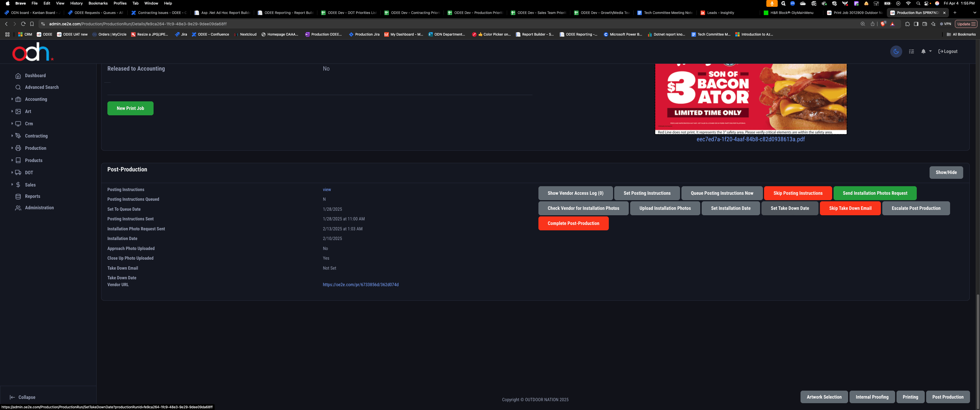Screen dimensions: 980x410
Task: Open Brave Leo AI sparkle icon
Action: (x=933, y=24)
